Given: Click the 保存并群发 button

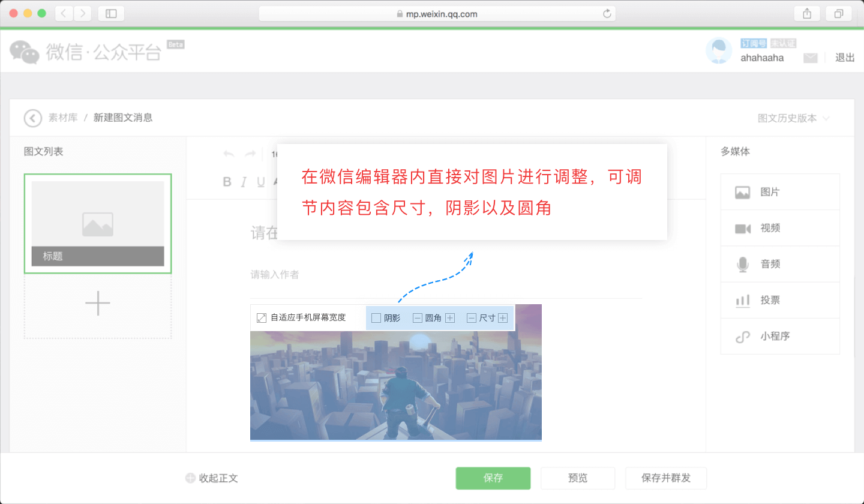Looking at the screenshot, I should coord(666,478).
